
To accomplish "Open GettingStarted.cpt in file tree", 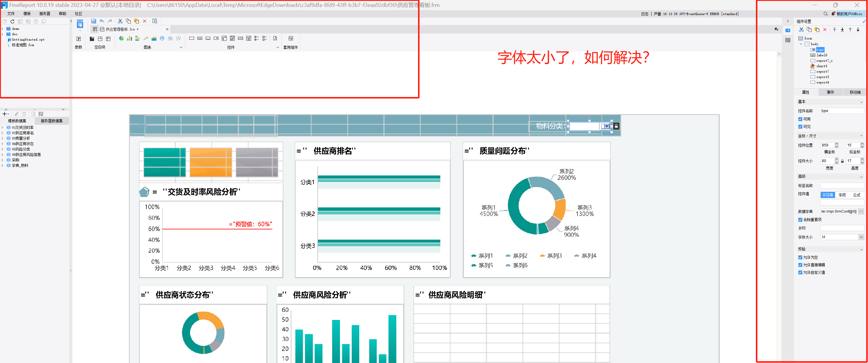I will [x=28, y=40].
